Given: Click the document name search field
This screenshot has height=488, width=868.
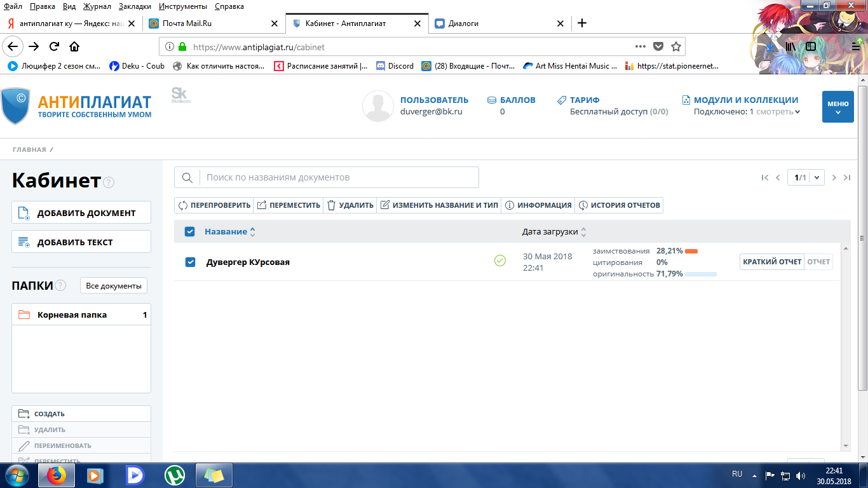Looking at the screenshot, I should tap(339, 178).
